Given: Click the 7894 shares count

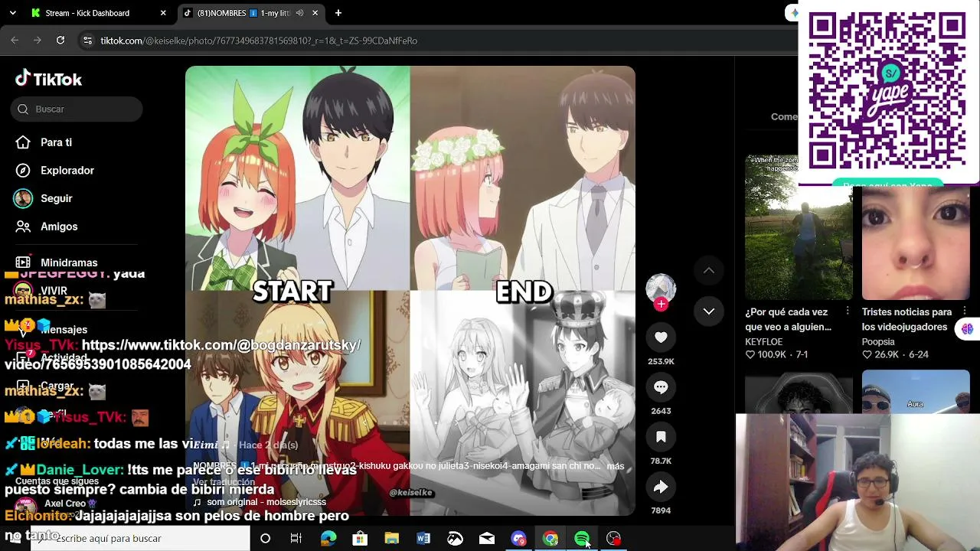Looking at the screenshot, I should click(661, 510).
